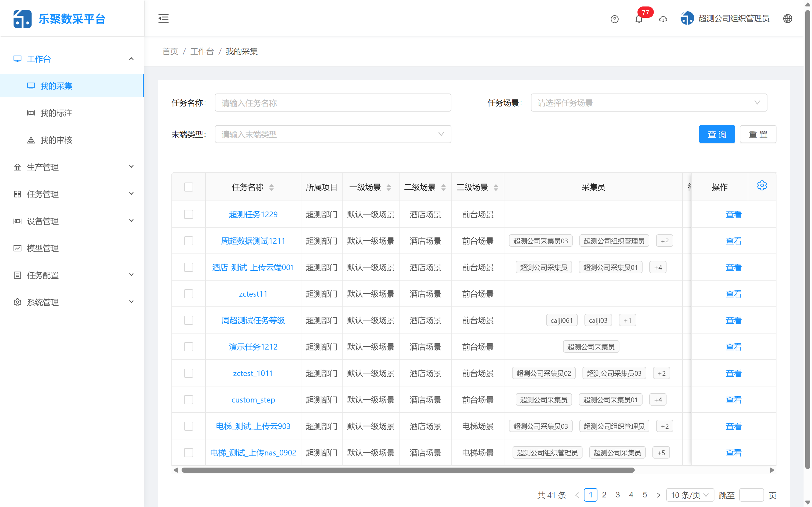Check the row checkbox for 超测任务1229

click(189, 214)
